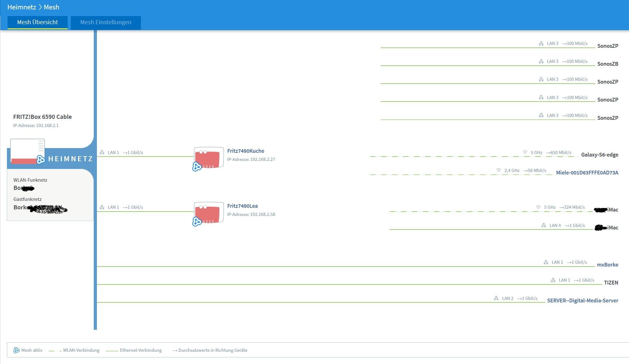Click LAN icon next to mxBorke connection
629x364 pixels.
(546, 262)
